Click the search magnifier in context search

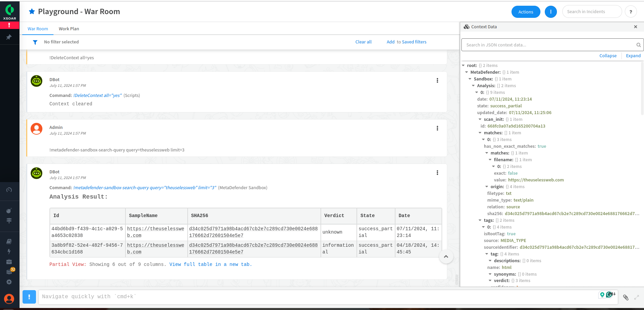point(638,45)
